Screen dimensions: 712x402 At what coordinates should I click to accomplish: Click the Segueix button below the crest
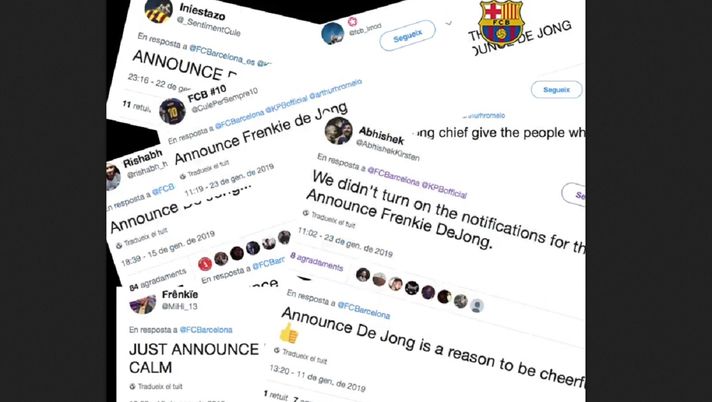point(556,90)
